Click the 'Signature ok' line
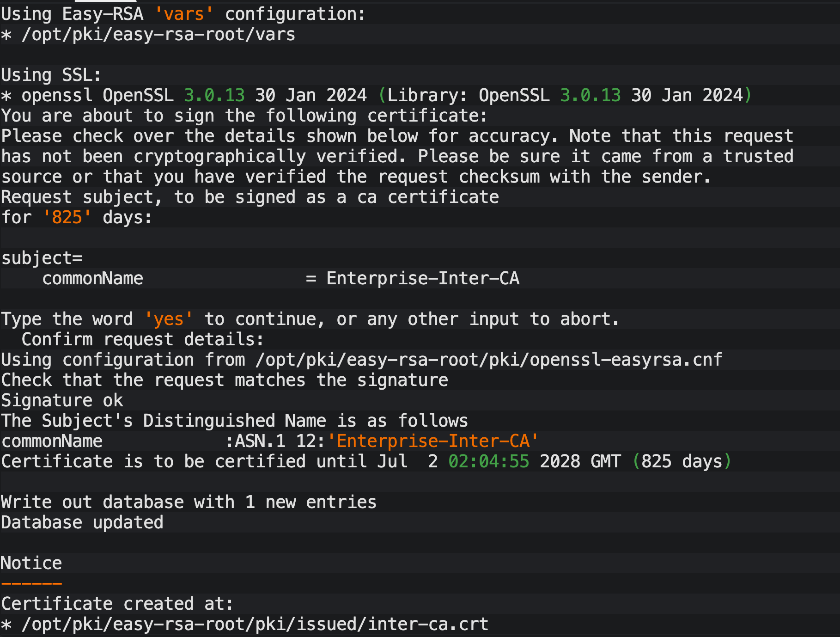Viewport: 840px width, 637px height. click(x=62, y=401)
